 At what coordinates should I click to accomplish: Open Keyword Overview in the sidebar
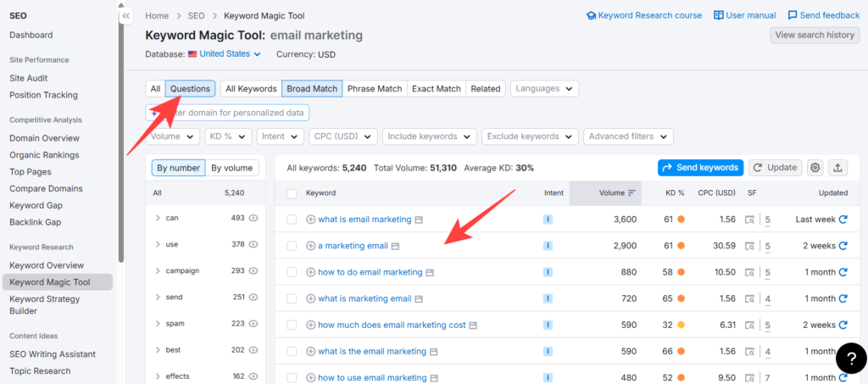click(47, 265)
